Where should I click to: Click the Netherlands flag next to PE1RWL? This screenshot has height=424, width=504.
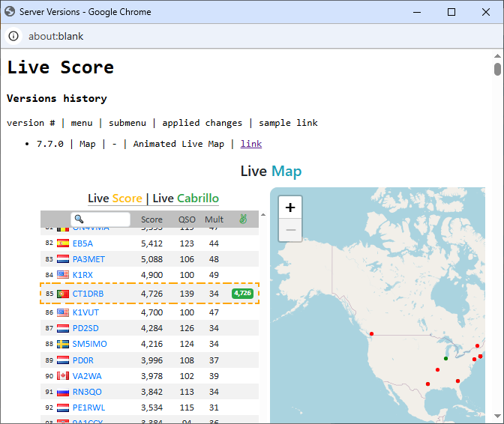pos(63,408)
